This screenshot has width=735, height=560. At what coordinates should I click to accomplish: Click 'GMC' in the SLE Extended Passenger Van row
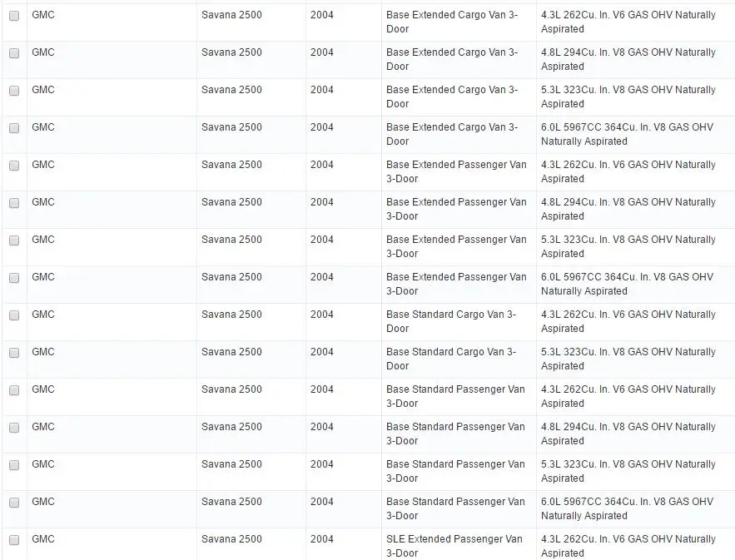click(43, 539)
